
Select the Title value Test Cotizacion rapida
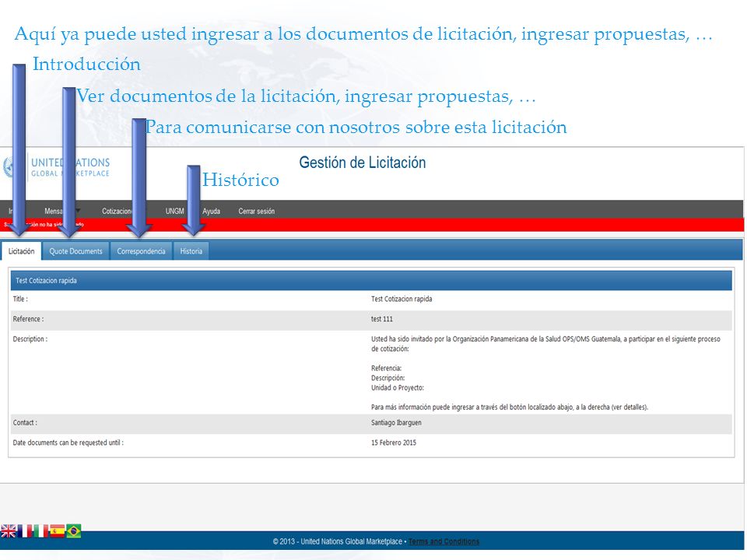(402, 299)
